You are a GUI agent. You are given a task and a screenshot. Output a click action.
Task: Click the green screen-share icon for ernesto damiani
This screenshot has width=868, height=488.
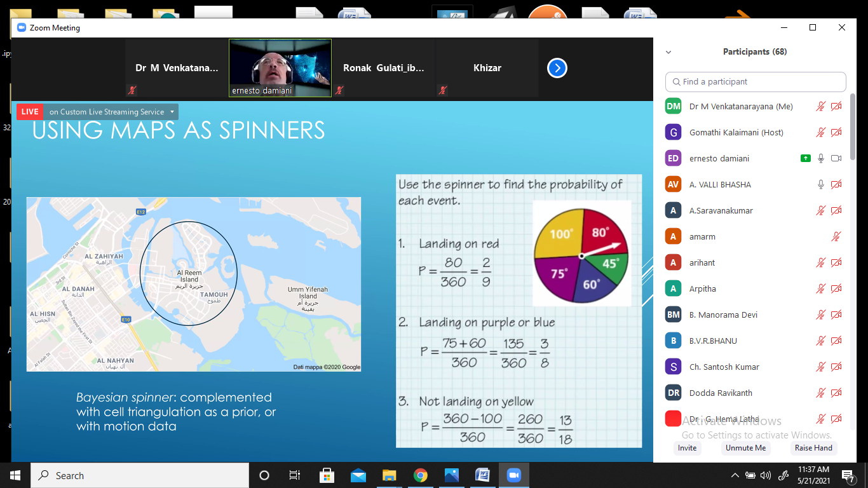(x=806, y=159)
